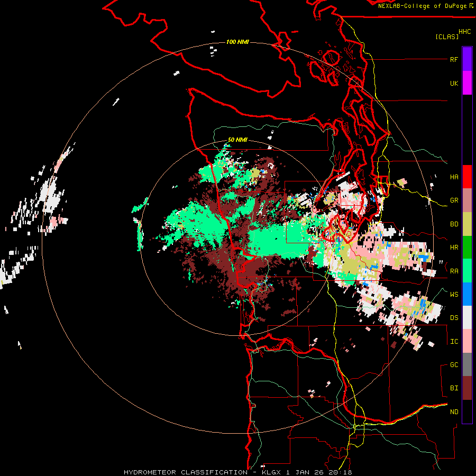Click the ND legend label
Screen dimensions: 476x476
tap(454, 412)
